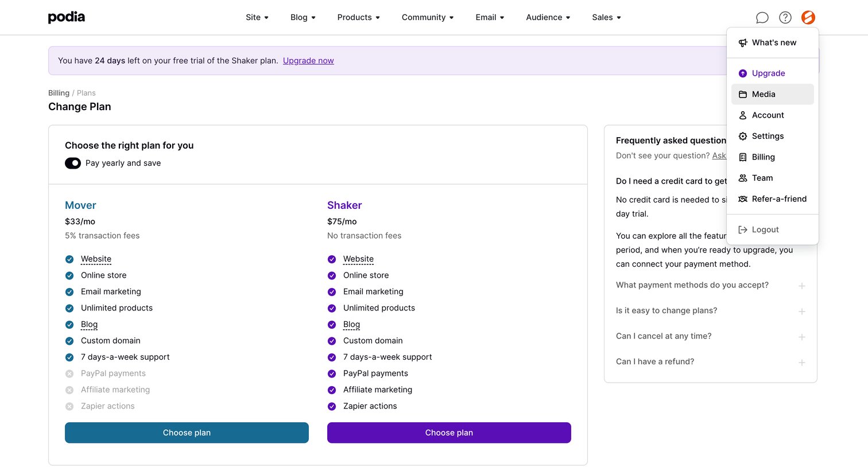Click Shaker's Affiliate marketing checkmark icon

tap(332, 390)
